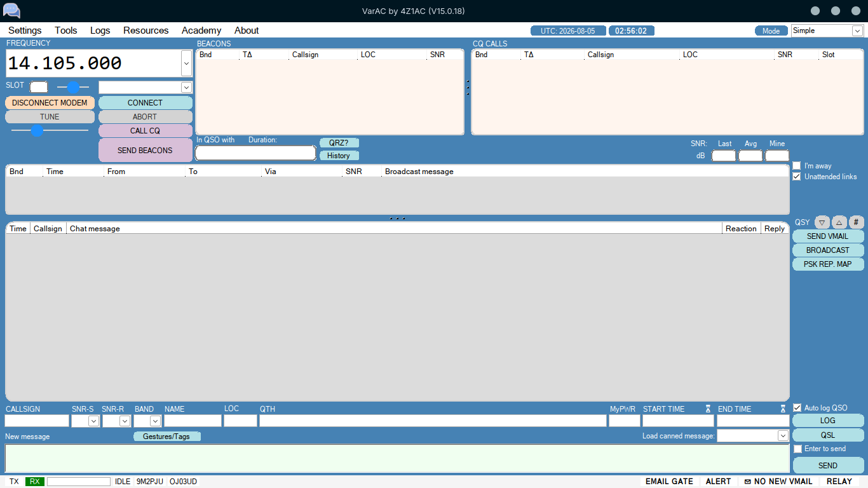
Task: Expand the SNR-S dropdown
Action: (93, 421)
